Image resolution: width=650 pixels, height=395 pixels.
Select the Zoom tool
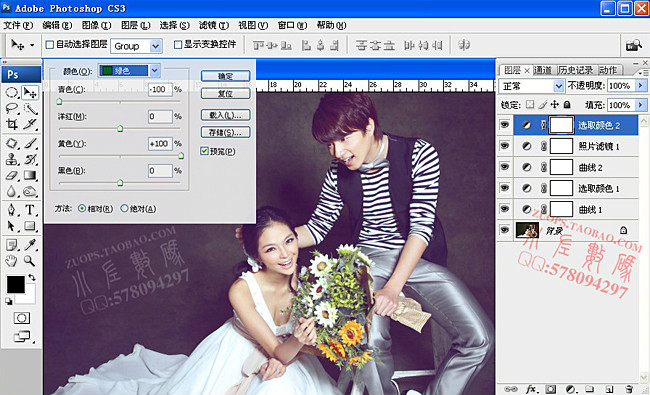tap(29, 261)
